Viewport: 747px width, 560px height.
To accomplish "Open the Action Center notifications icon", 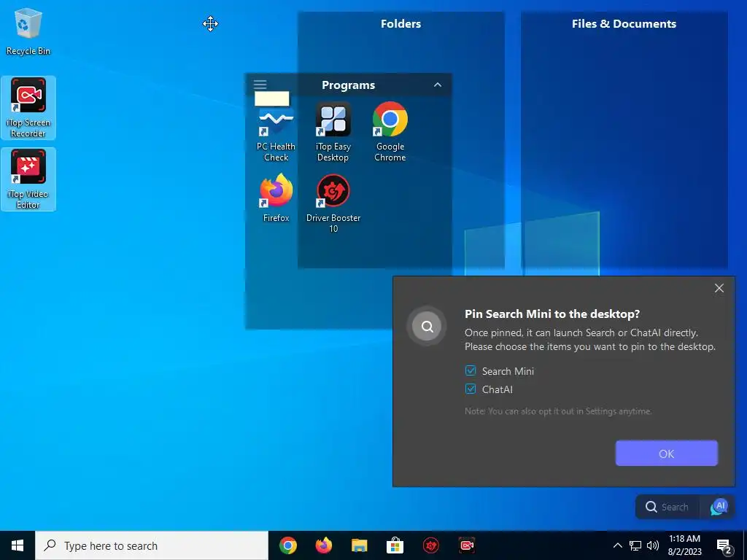I will [724, 545].
